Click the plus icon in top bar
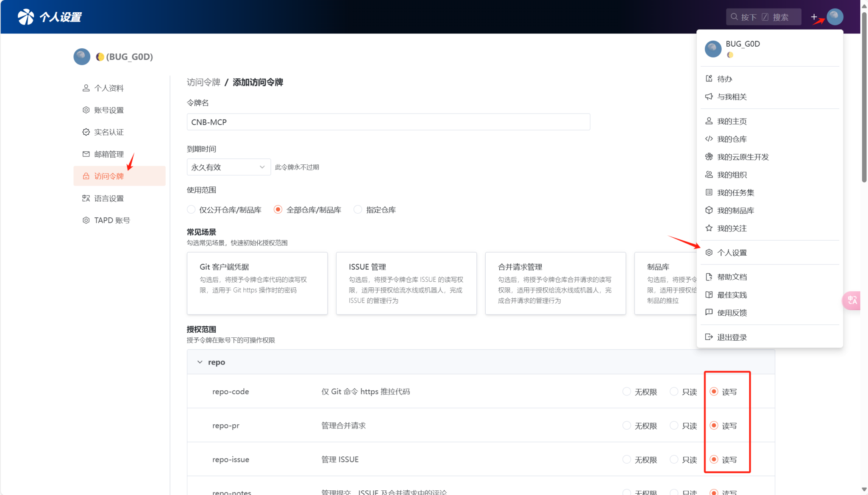Screen dimensions: 868x495 click(x=814, y=17)
